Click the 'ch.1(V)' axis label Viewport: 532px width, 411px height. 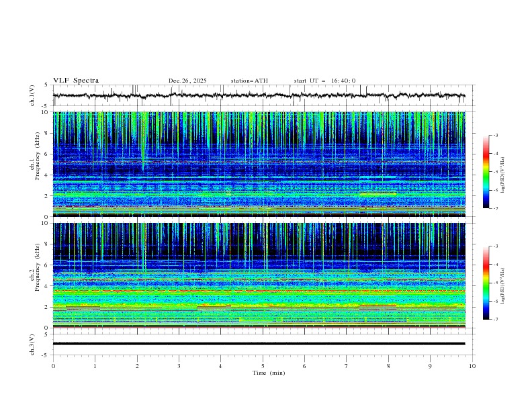click(32, 95)
